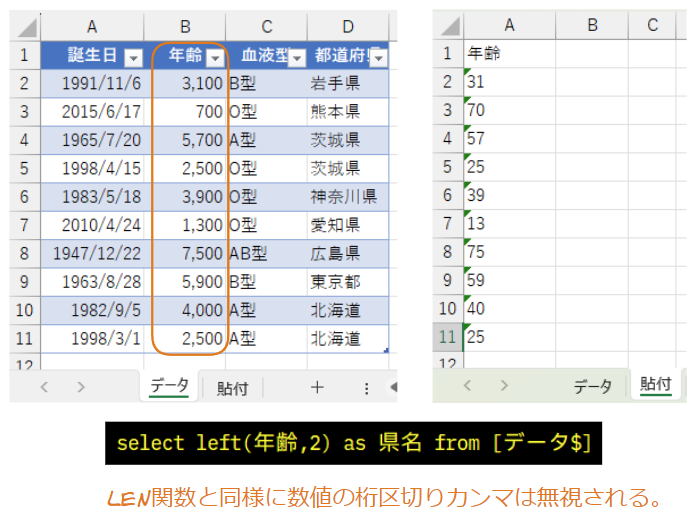The width and height of the screenshot is (692, 518).
Task: Click the 1,300 age cell
Action: coord(185,225)
